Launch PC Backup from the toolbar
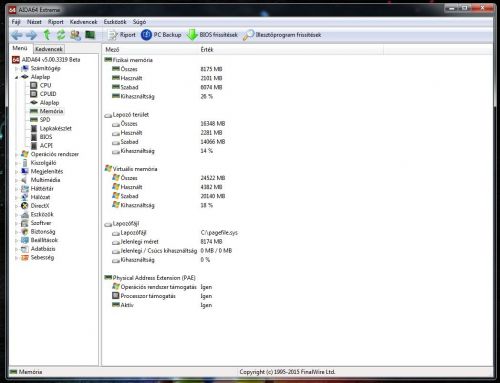The image size is (500, 383). (x=161, y=35)
